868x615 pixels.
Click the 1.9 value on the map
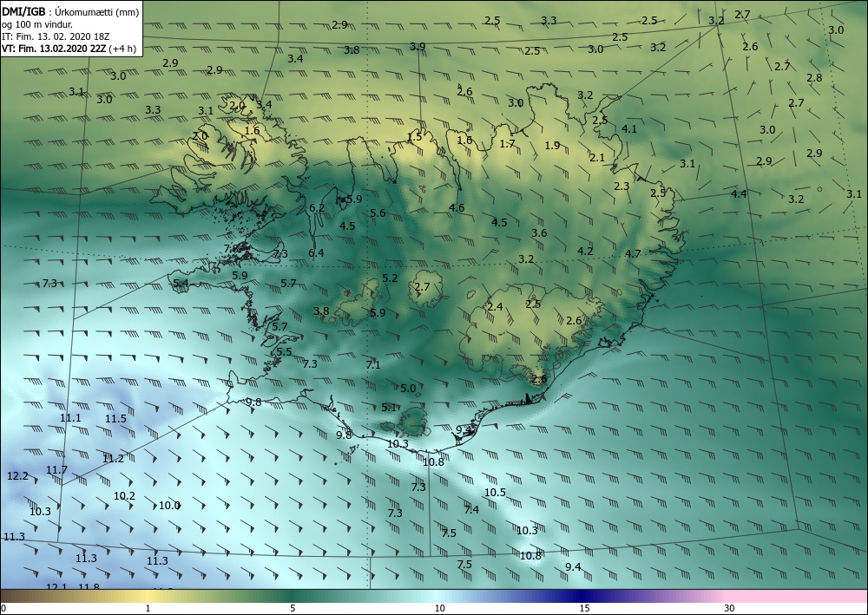coord(552,146)
